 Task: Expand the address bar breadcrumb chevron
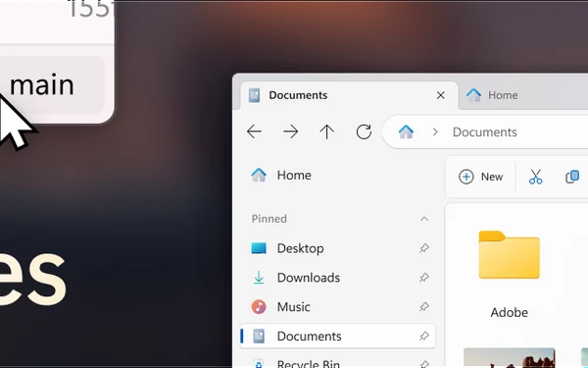435,132
